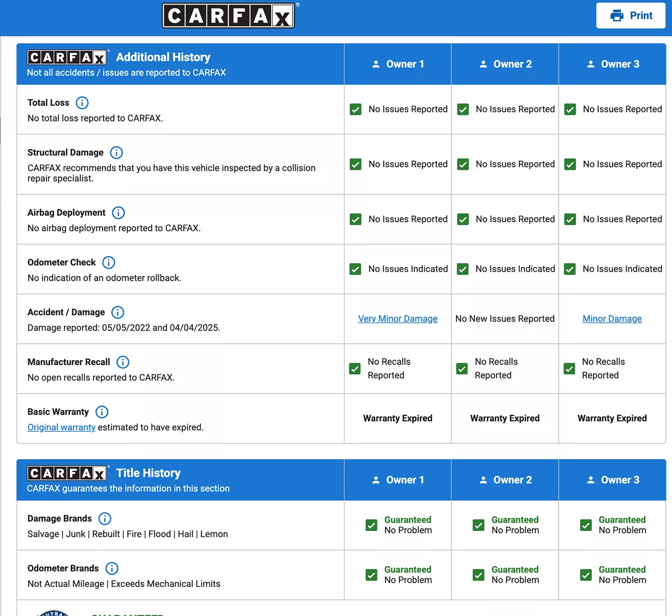Click the Odometer Brands info icon
The width and height of the screenshot is (672, 616).
[x=112, y=568]
